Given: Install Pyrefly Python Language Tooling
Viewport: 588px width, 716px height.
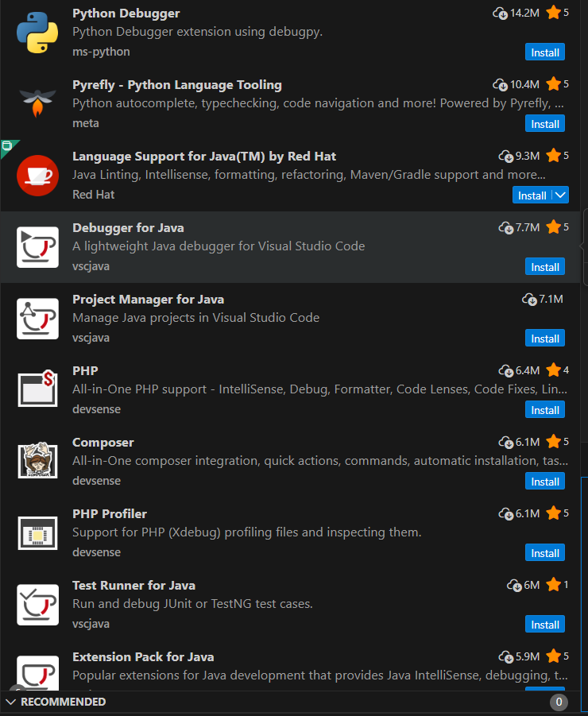Looking at the screenshot, I should point(544,124).
